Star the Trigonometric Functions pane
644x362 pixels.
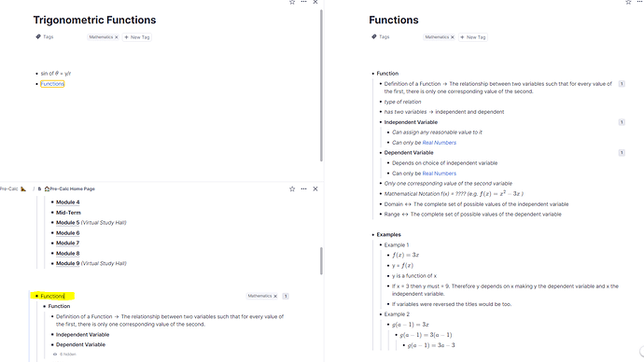(292, 2)
